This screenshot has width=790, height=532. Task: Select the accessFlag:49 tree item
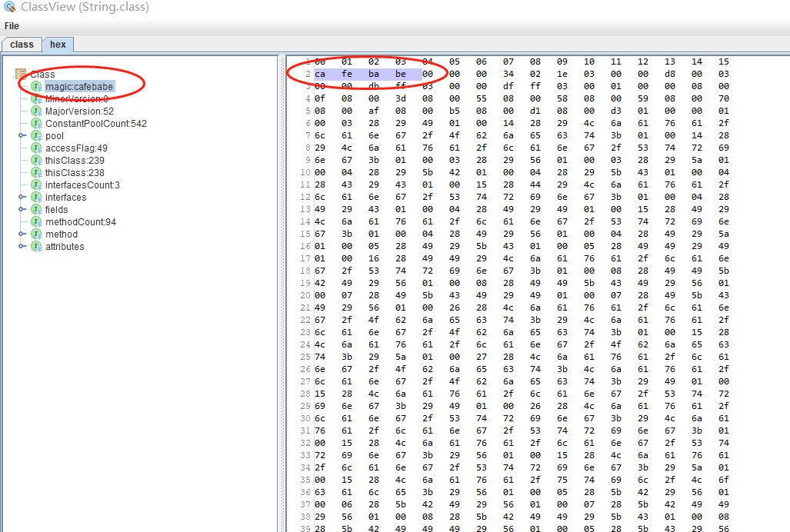tap(76, 148)
